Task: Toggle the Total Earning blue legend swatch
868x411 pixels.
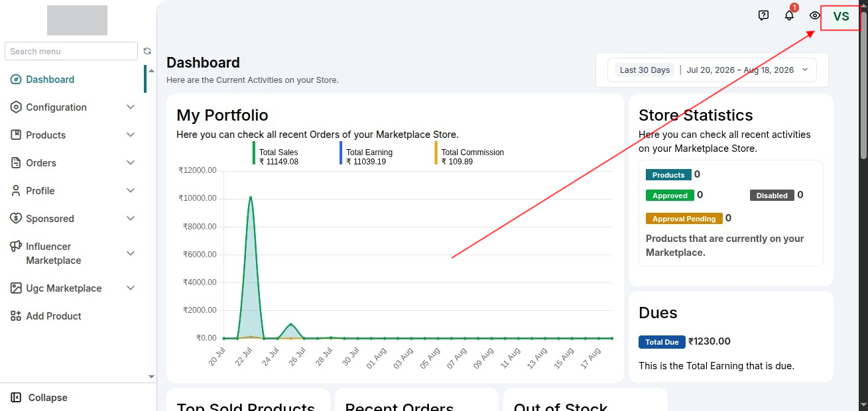Action: (341, 153)
